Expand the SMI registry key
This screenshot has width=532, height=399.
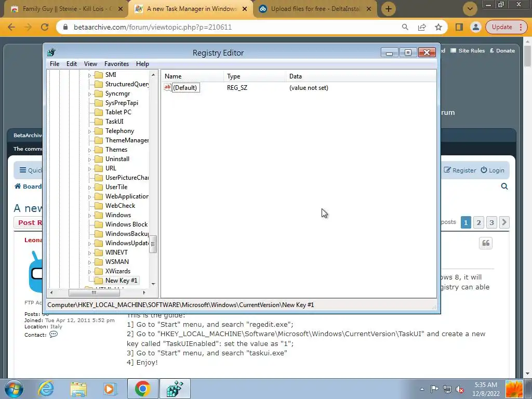coord(89,75)
